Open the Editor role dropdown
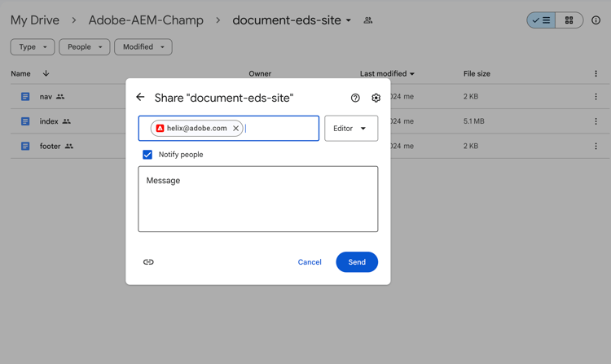 tap(351, 128)
